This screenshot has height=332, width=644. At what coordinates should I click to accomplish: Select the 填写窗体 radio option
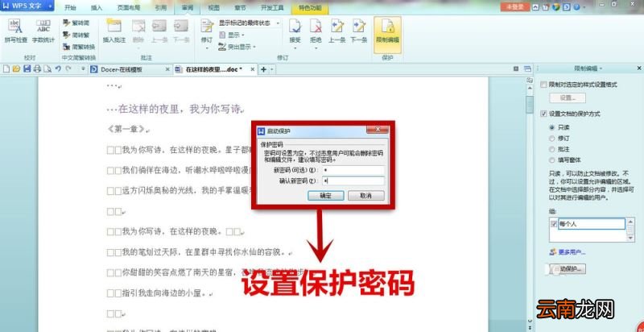pos(552,160)
